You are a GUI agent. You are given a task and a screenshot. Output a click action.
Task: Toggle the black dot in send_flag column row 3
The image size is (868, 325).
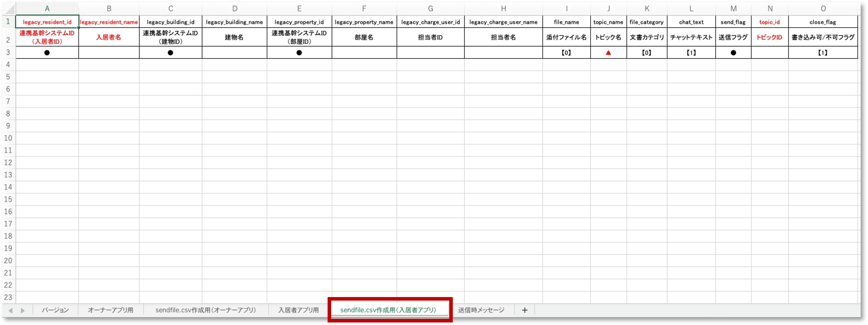(734, 53)
